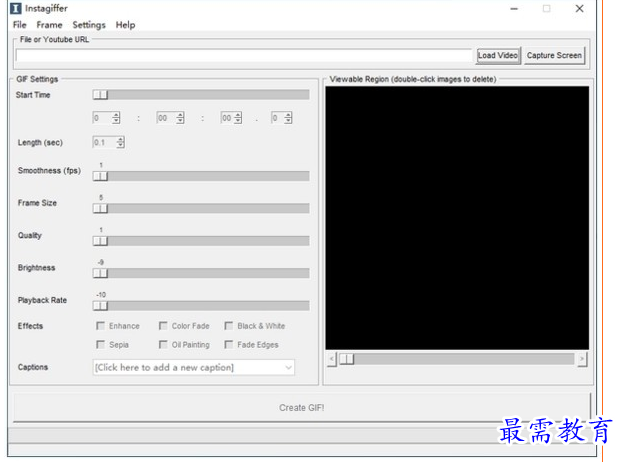621x462 pixels.
Task: Click the Captions label
Action: 33,367
